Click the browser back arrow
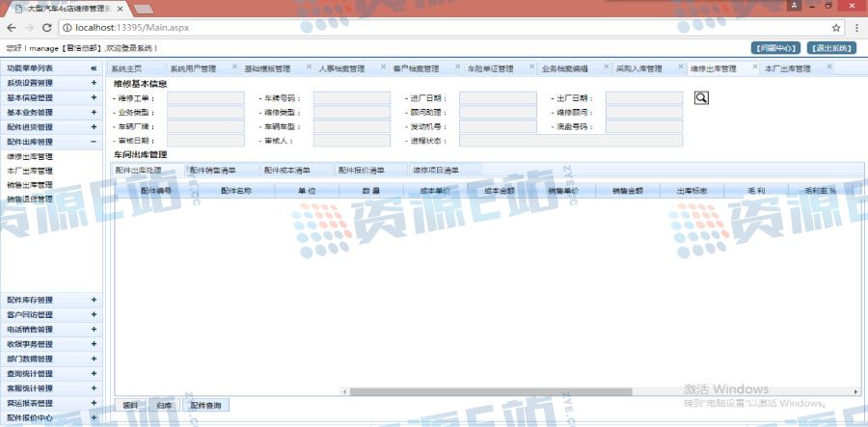The image size is (868, 427). click(12, 28)
